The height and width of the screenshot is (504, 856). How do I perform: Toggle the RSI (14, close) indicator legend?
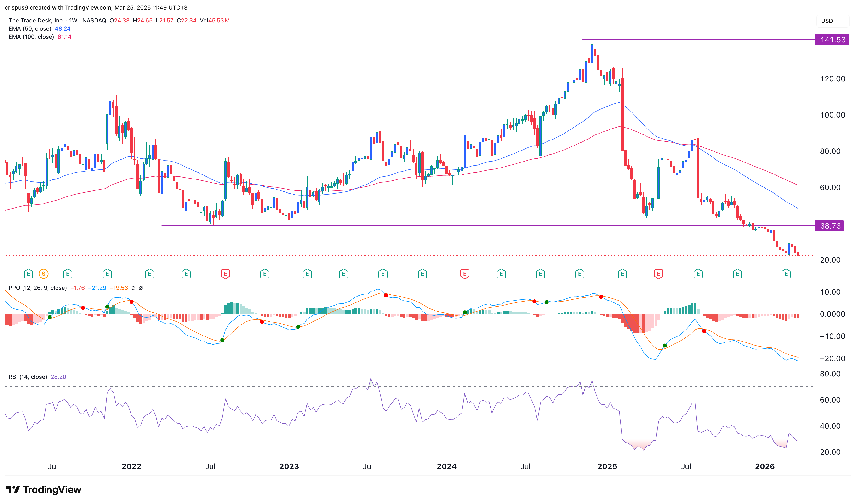tap(28, 377)
